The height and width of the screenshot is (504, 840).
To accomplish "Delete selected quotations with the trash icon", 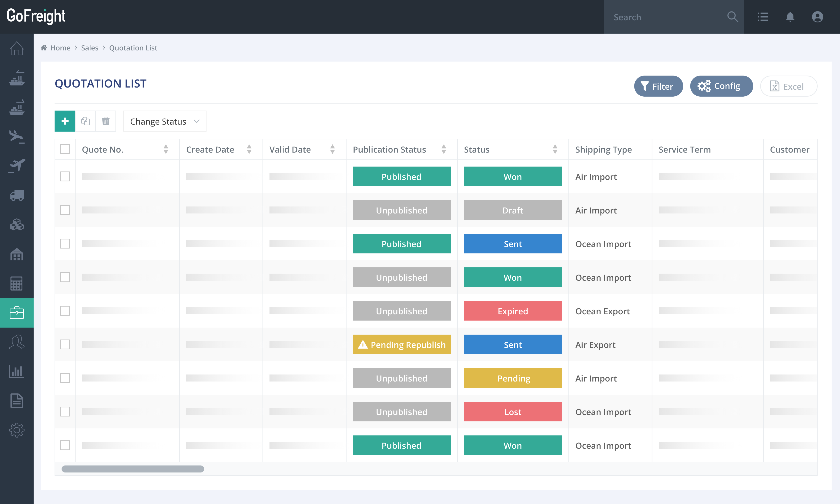I will coord(106,121).
